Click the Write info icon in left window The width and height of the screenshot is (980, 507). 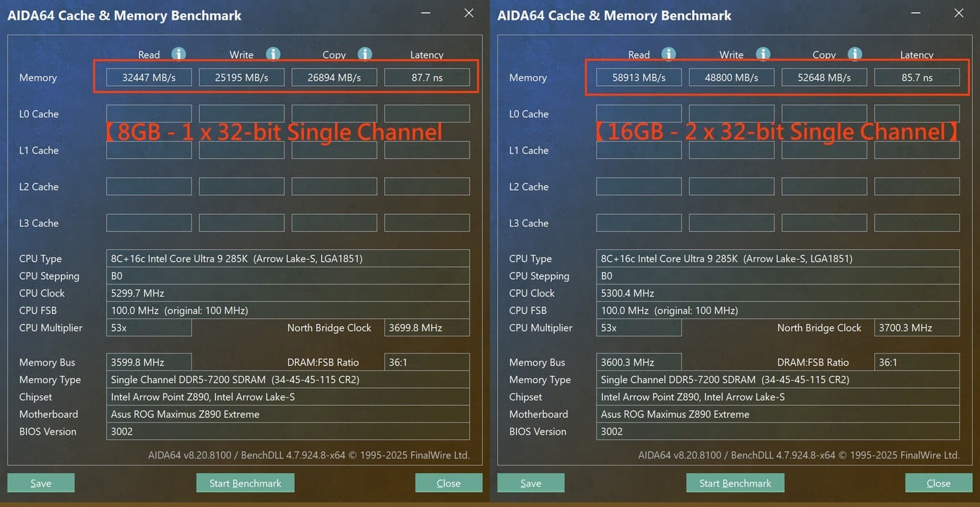click(273, 54)
